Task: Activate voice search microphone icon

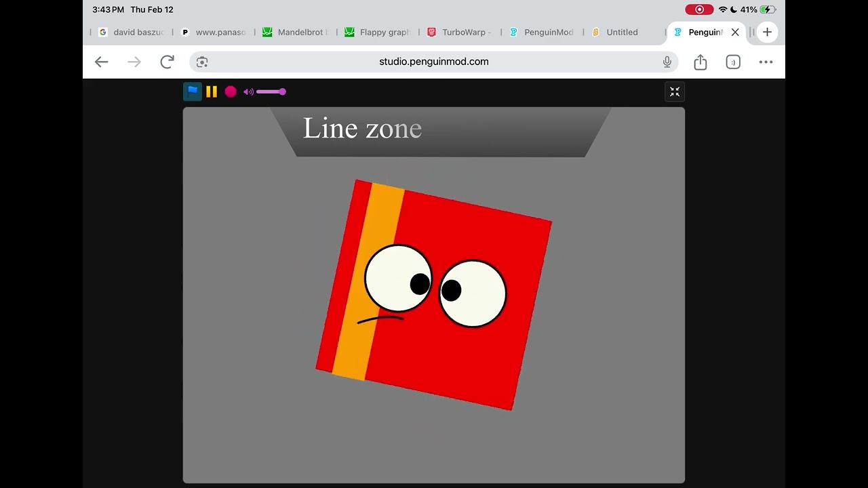Action: point(667,62)
